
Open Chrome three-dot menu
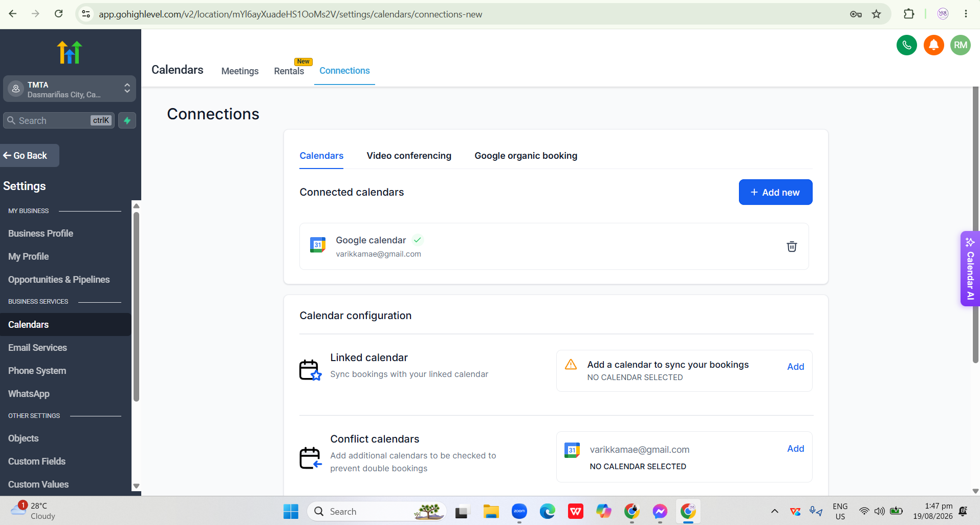(966, 14)
